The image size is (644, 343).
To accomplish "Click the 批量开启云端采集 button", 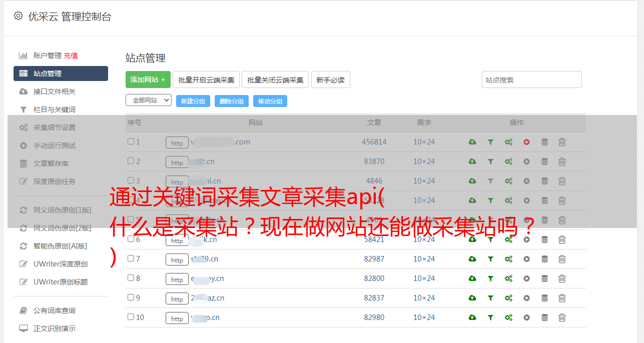I will click(x=206, y=79).
